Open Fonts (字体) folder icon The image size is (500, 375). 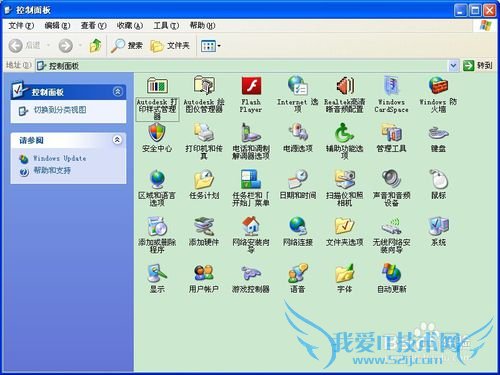(345, 273)
